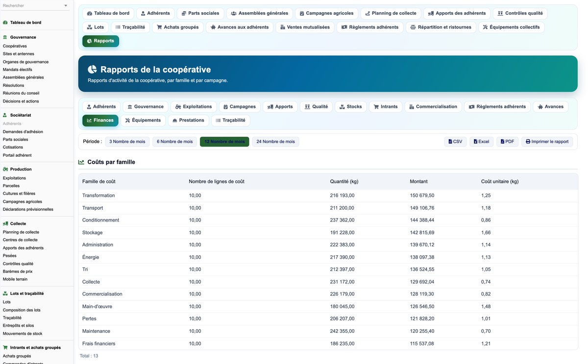Click the Conditionnement row label
Screen dimensions: 588x364
point(100,220)
